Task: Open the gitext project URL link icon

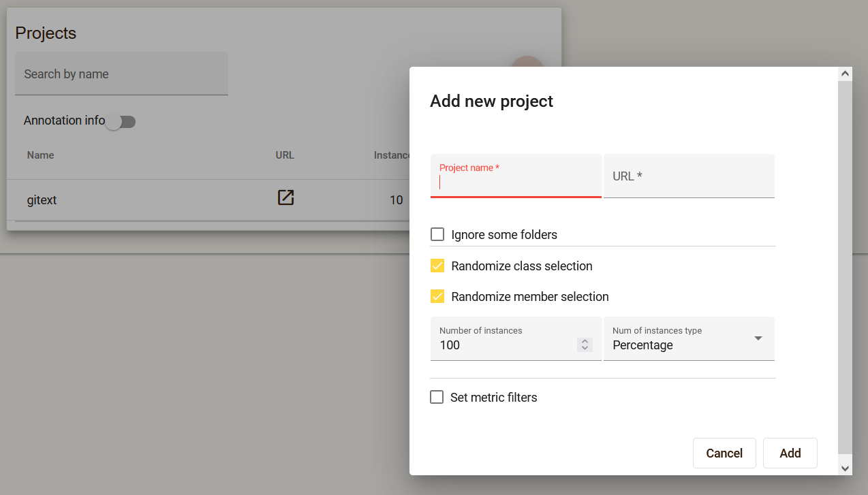Action: click(285, 197)
